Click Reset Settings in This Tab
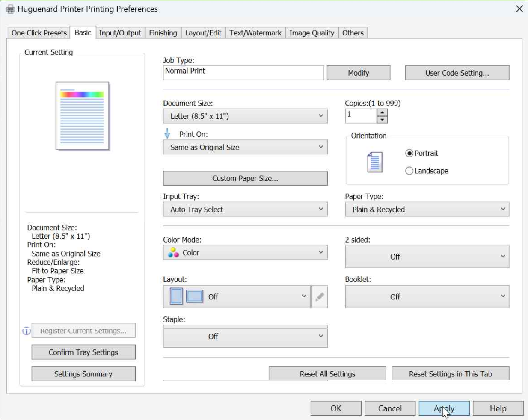The width and height of the screenshot is (528, 420). 451,374
